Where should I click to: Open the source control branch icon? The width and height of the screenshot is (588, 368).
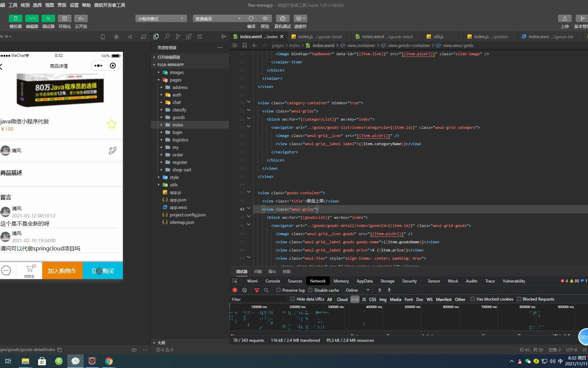(178, 36)
